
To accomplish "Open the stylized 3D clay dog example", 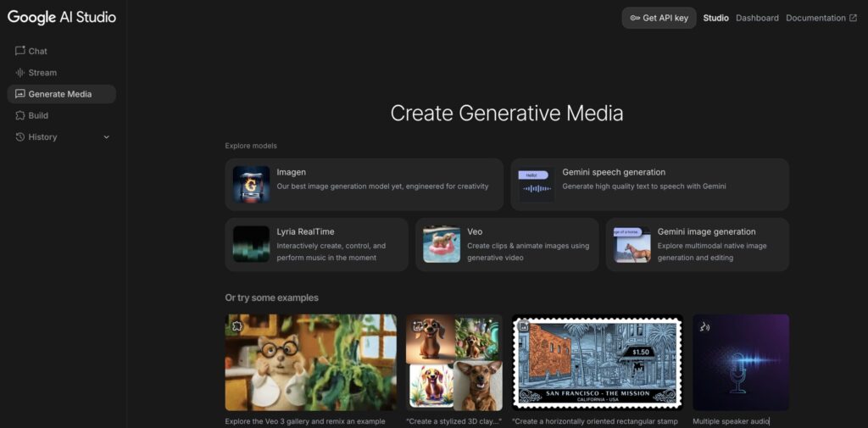I will [x=454, y=363].
